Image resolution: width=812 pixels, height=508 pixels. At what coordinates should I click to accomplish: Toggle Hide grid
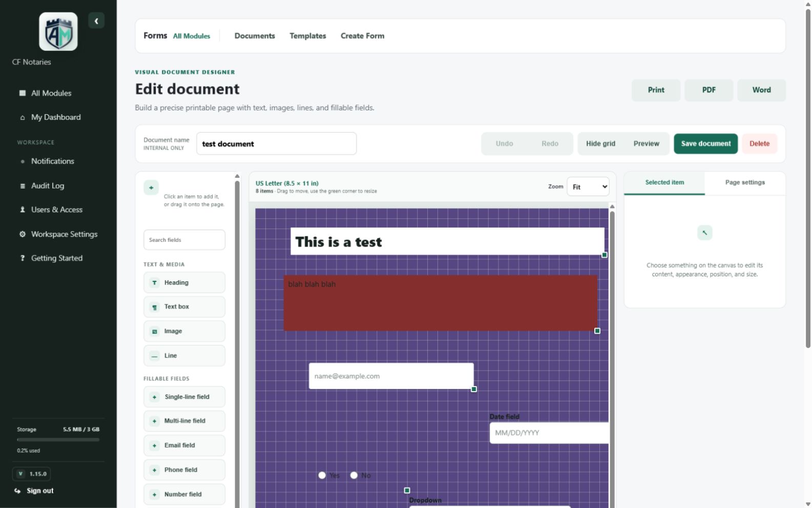600,144
